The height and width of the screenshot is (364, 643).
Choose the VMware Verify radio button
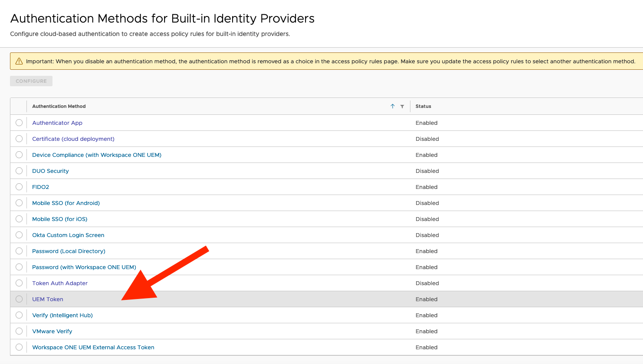[19, 331]
